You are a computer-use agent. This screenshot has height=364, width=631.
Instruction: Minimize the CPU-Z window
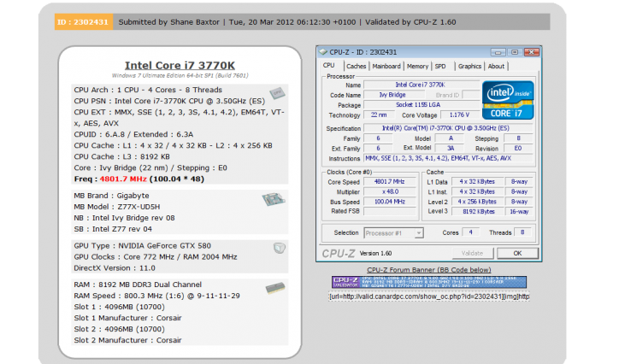tap(498, 52)
